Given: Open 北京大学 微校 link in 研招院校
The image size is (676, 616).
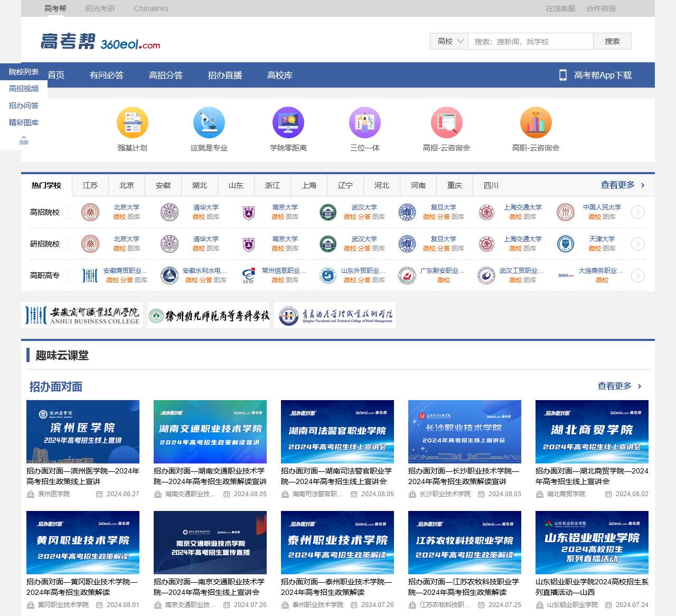Looking at the screenshot, I should coord(119,249).
